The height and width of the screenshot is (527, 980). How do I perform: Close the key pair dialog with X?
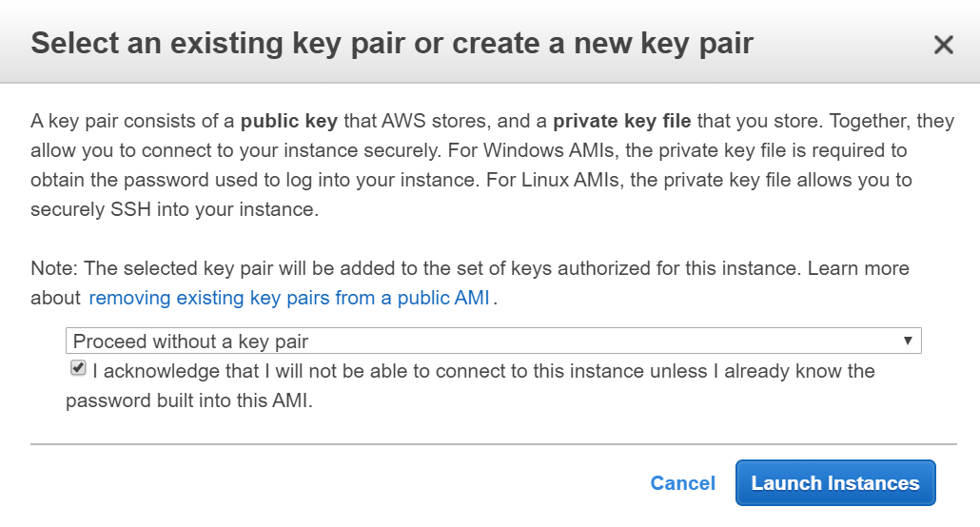pos(943,45)
